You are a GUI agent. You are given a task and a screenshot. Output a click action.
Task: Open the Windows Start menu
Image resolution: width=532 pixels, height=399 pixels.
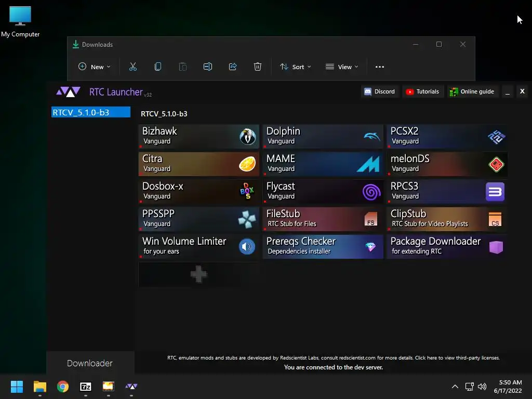[x=17, y=387]
